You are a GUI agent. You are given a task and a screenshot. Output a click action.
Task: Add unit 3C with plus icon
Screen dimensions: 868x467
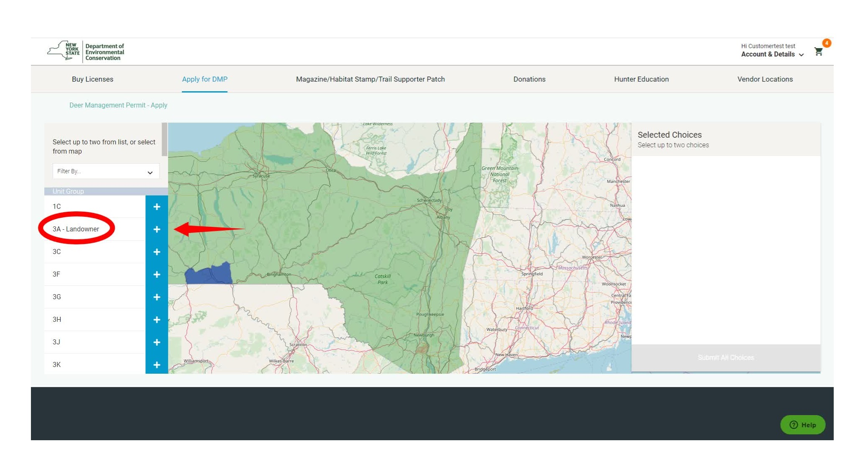[x=157, y=252]
